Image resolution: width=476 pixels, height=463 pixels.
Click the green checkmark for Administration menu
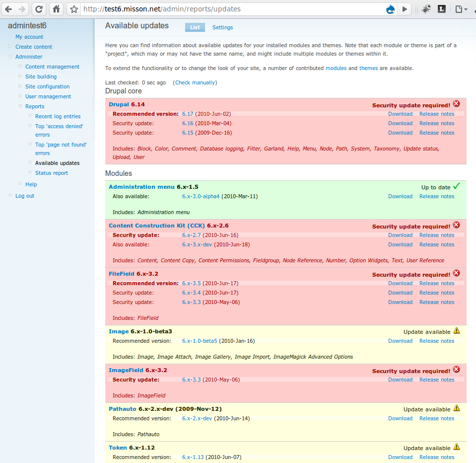coord(456,186)
